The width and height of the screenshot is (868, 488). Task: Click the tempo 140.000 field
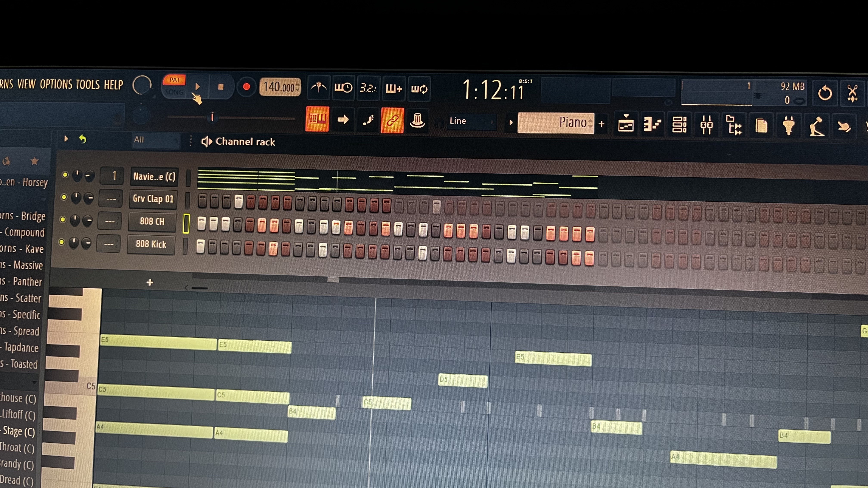(x=279, y=87)
